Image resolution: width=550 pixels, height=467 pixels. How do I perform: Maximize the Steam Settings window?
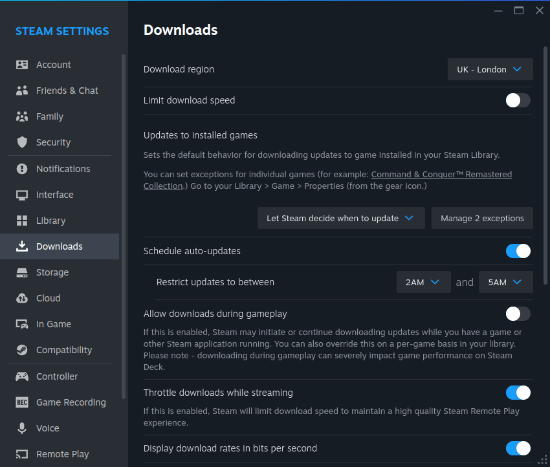click(x=519, y=11)
